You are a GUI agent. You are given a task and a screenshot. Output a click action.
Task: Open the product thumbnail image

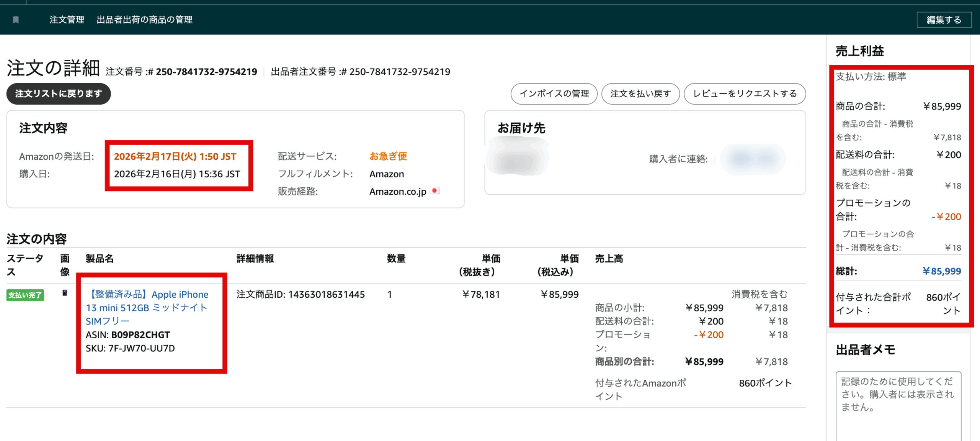point(65,293)
